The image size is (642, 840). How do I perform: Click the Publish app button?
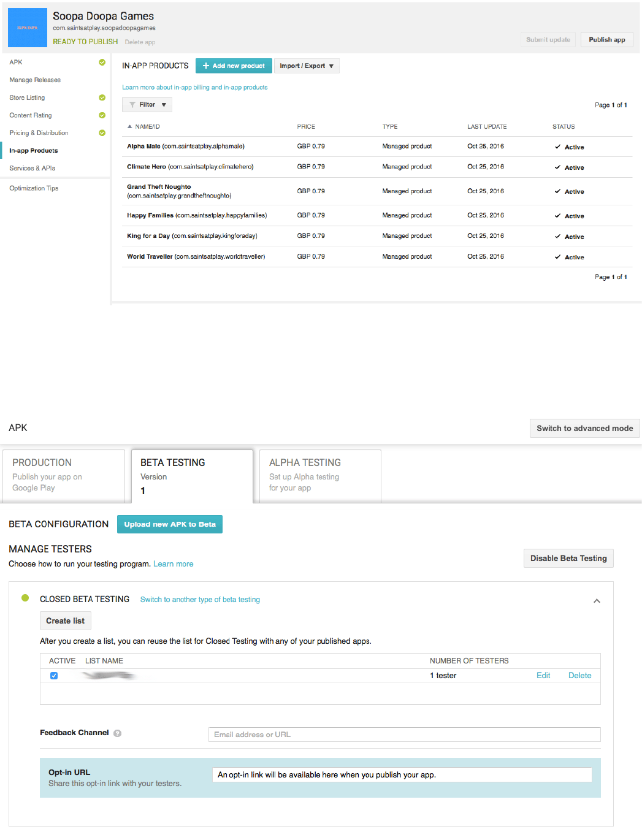[607, 40]
